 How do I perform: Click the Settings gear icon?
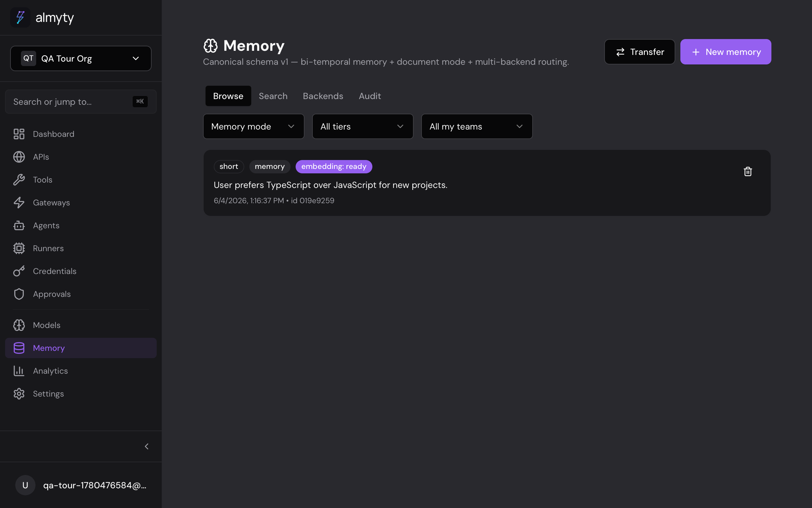19,394
